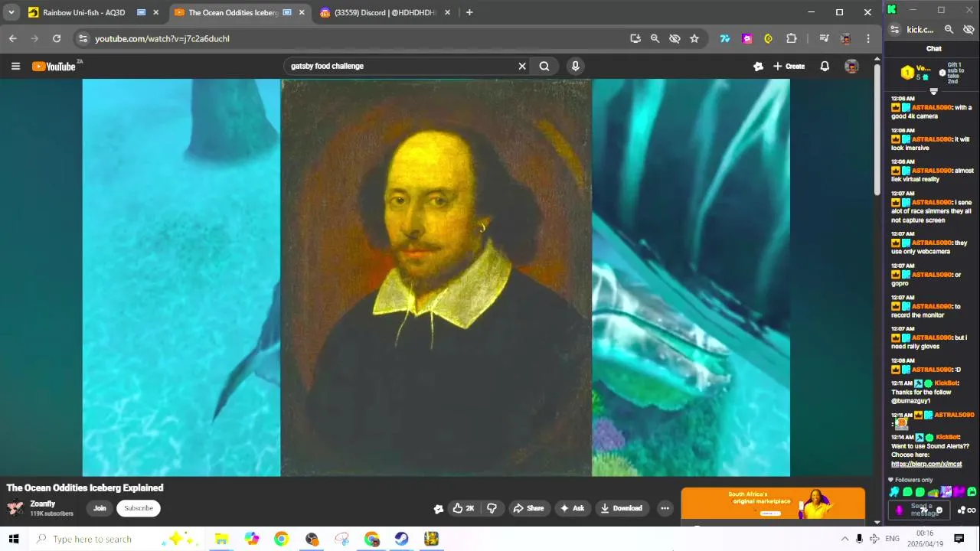Open the Chrome Extensions puzzle icon
This screenshot has width=980, height=551.
pos(792,38)
